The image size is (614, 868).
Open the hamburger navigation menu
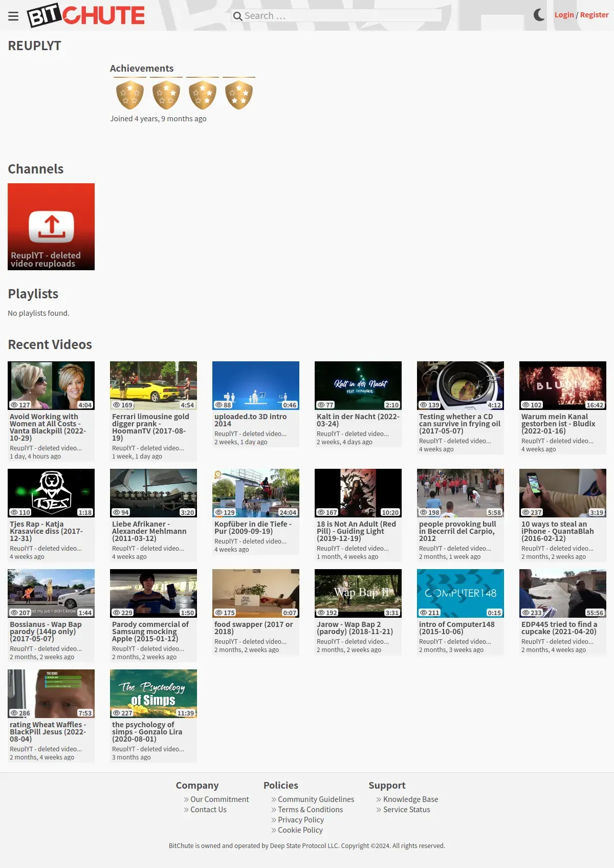coord(13,16)
